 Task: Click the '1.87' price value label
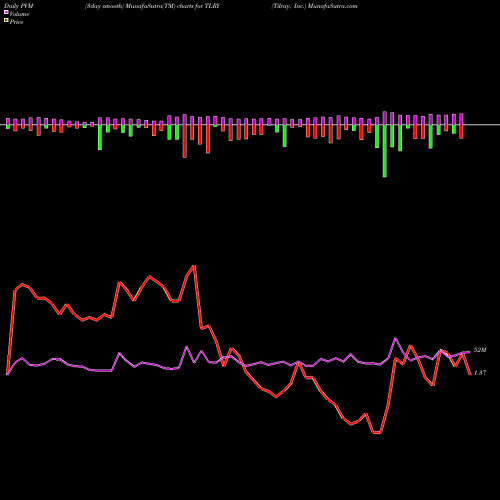(480, 373)
